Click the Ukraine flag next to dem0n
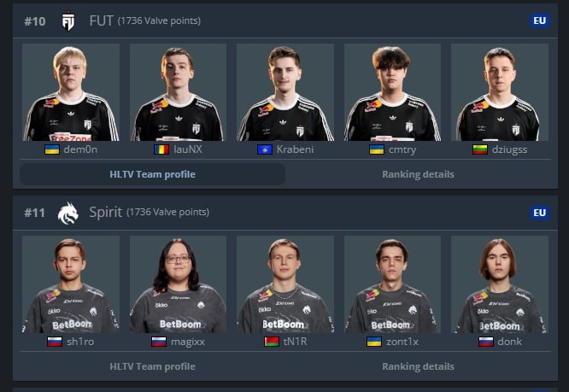Image resolution: width=569 pixels, height=392 pixels. click(52, 149)
